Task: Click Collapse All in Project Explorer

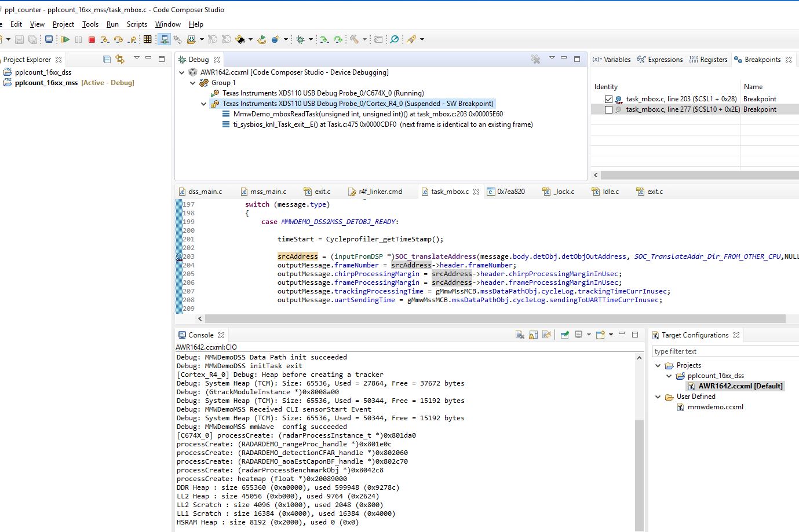Action: coord(107,59)
